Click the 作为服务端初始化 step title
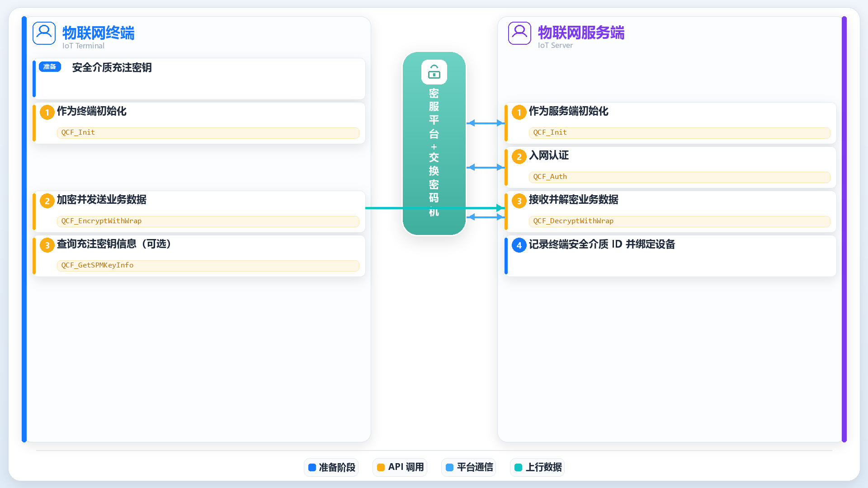 tap(568, 111)
